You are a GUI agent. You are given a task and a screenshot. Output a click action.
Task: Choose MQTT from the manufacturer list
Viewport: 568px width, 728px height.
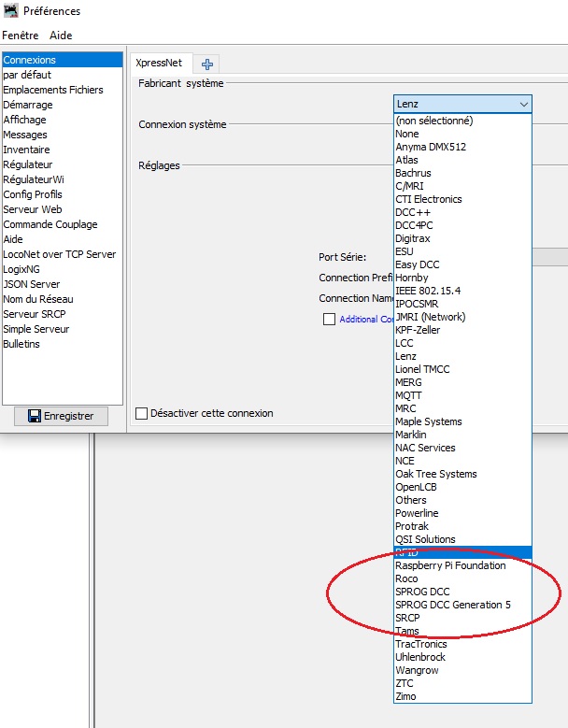pyautogui.click(x=462, y=395)
